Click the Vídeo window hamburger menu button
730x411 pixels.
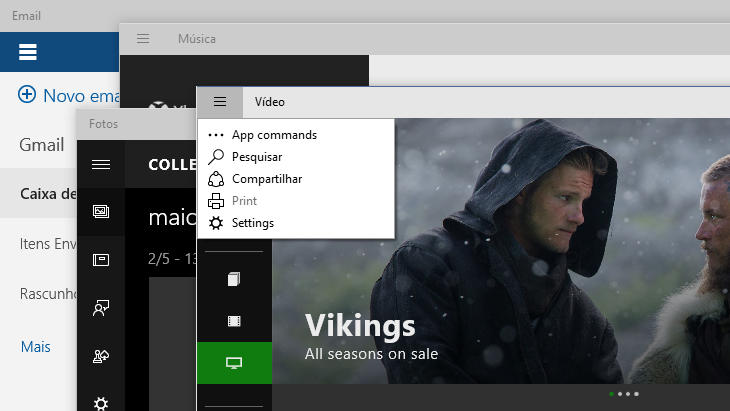click(x=220, y=102)
